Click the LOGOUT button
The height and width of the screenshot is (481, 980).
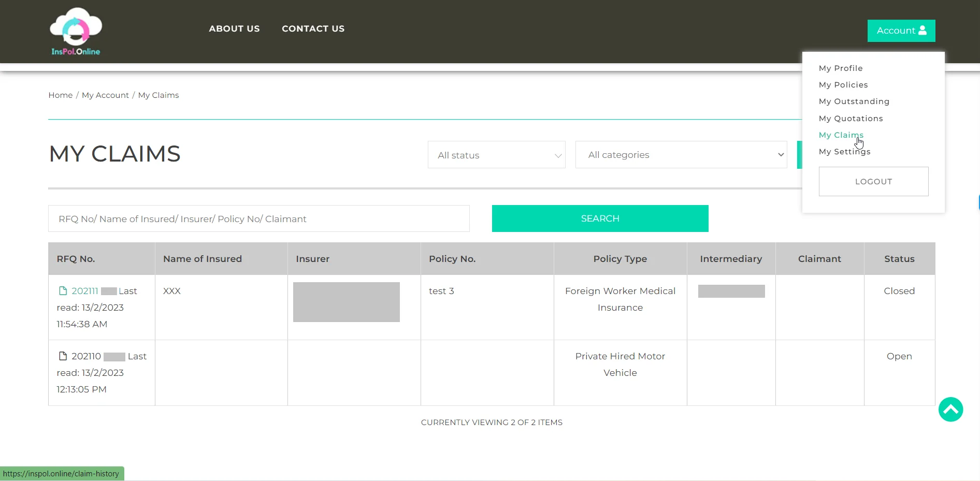click(873, 181)
